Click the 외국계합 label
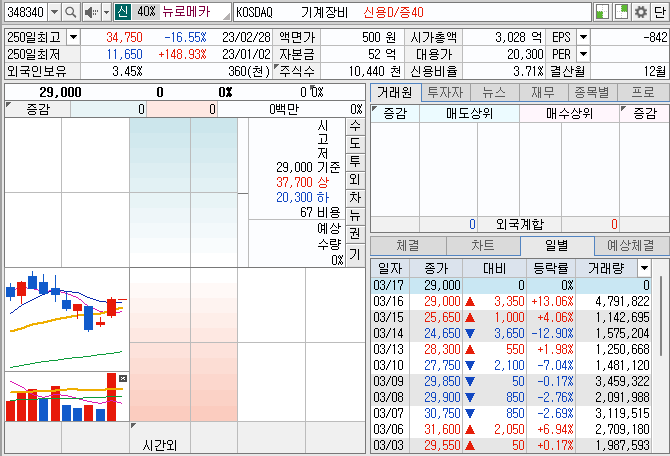Viewport: 670px width, 456px height. pos(520,224)
